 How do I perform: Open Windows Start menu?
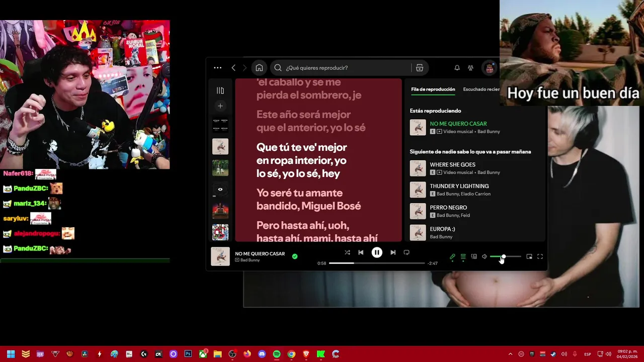11,354
